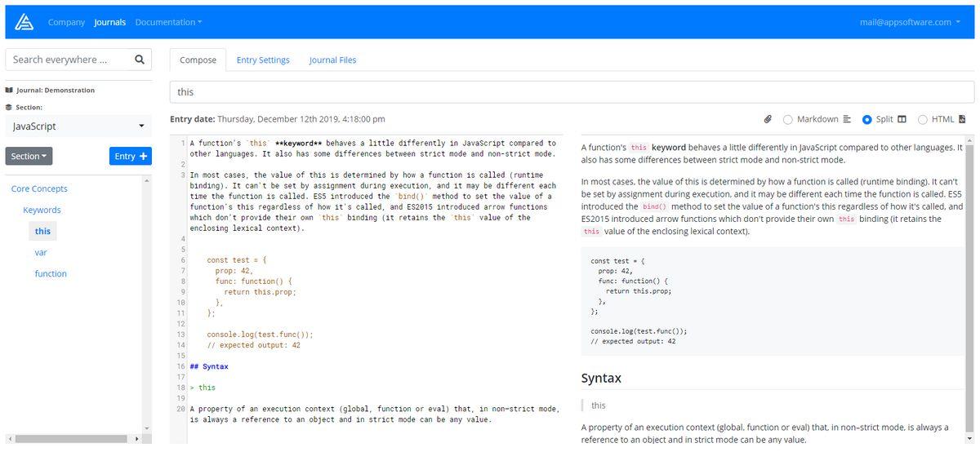
Task: Click the sidebar horizontal scrollbar
Action: pos(73,439)
